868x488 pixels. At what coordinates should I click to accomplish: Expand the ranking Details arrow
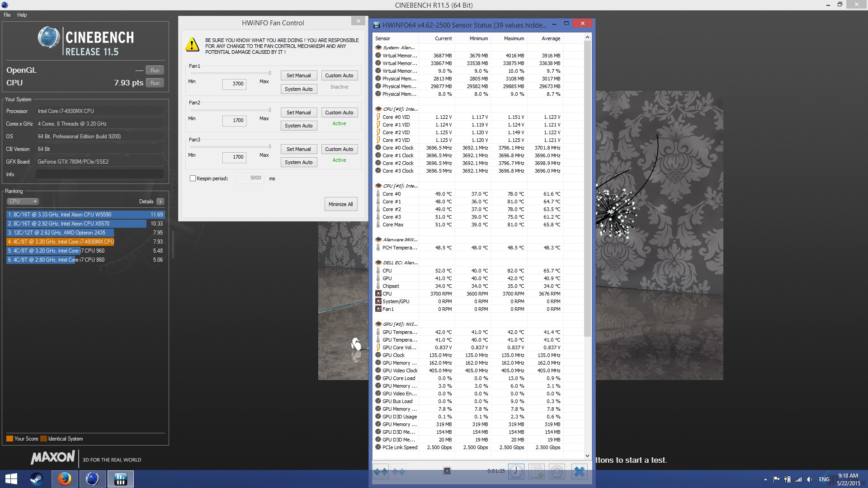point(160,202)
